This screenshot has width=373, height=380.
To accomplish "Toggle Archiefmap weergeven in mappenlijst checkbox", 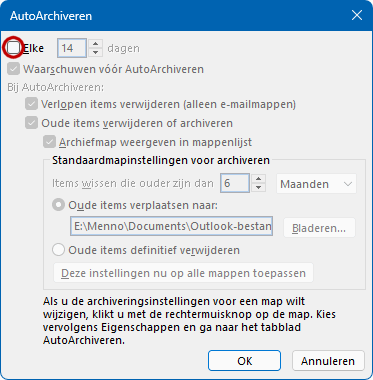I will [x=49, y=142].
